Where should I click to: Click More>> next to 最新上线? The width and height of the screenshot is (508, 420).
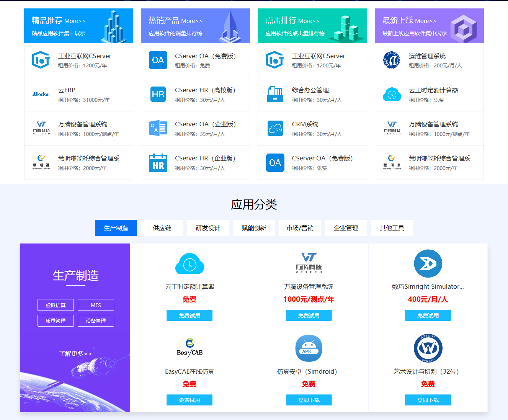(426, 21)
